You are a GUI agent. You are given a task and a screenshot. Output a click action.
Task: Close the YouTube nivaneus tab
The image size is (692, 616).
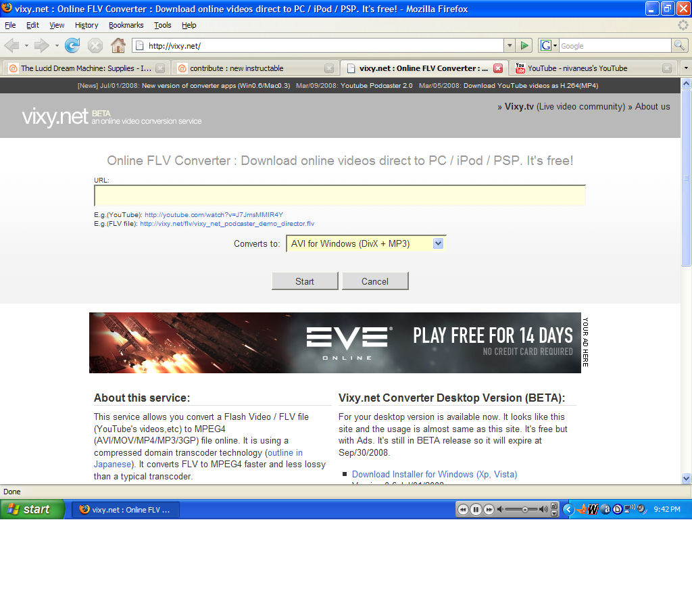coord(667,68)
